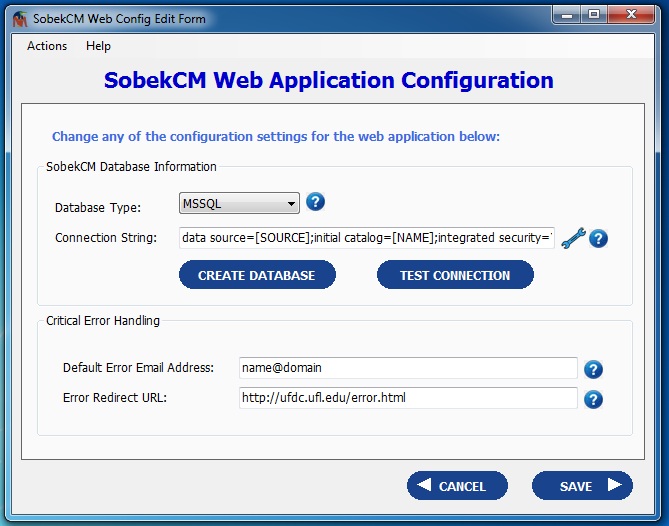Click the 'SobekCM Web Application Configuration' heading

coord(329,80)
